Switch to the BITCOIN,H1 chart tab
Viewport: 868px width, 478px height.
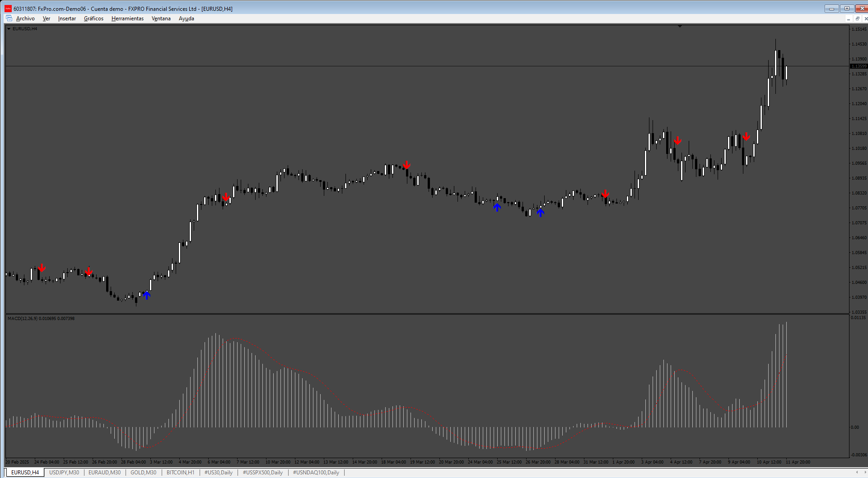(181, 473)
